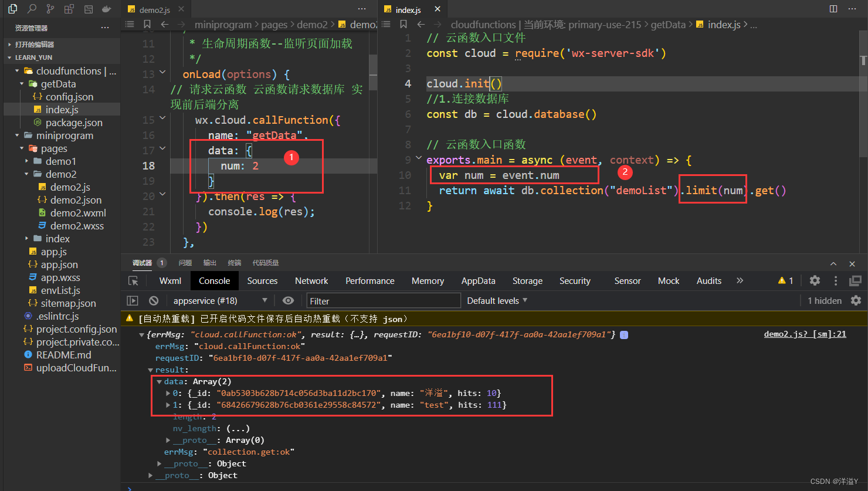Open the Source Control branch icon
Viewport: 868px width, 491px height.
pos(50,9)
